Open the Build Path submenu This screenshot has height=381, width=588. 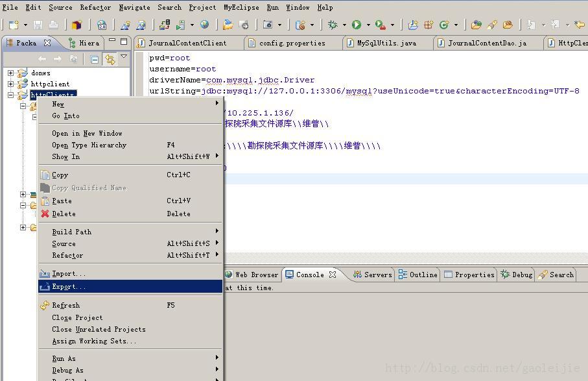130,232
